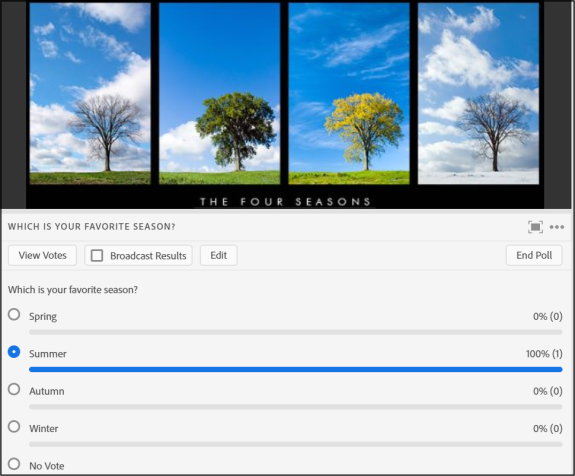
Task: Click the yellow autumn tree photo
Action: click(x=349, y=94)
